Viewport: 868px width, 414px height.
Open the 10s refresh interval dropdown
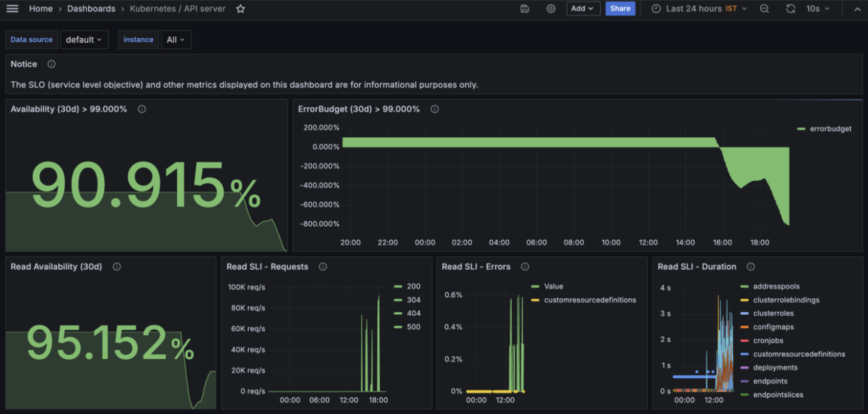click(818, 9)
